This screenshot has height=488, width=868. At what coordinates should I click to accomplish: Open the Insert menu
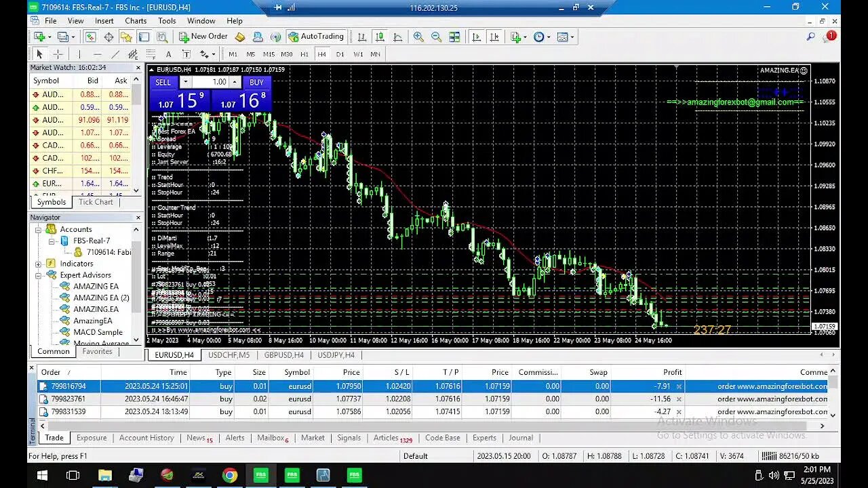104,21
